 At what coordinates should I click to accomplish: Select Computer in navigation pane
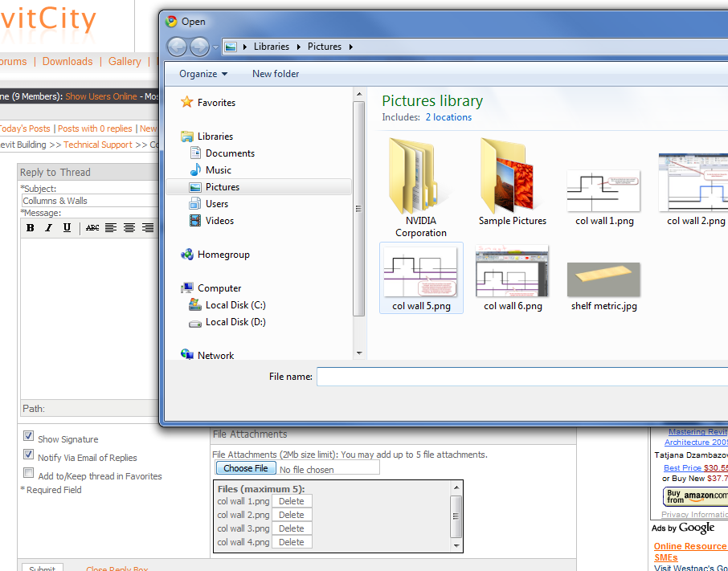[211, 288]
